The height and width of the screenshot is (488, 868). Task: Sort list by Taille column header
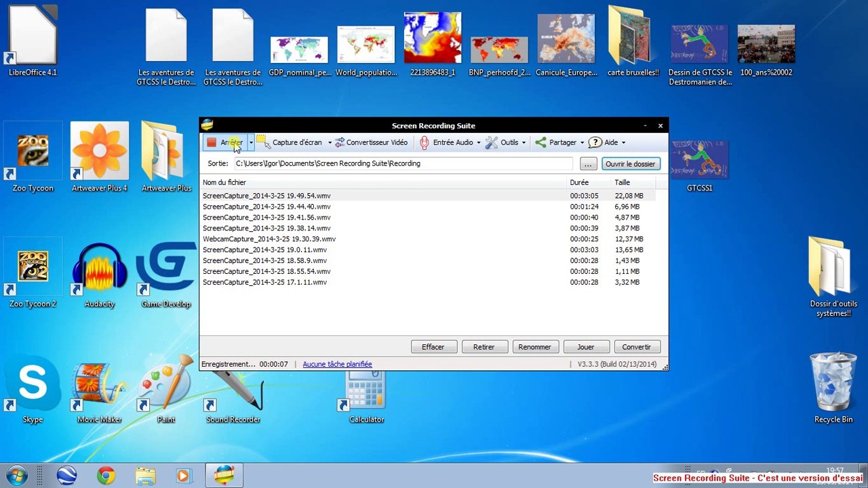click(634, 182)
